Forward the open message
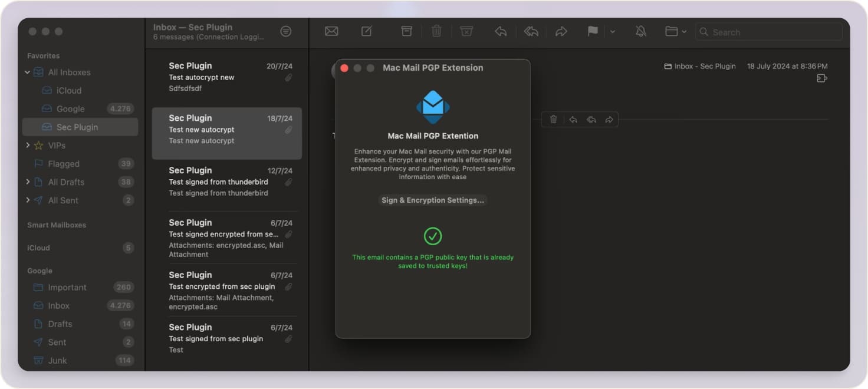The width and height of the screenshot is (868, 389). [561, 31]
